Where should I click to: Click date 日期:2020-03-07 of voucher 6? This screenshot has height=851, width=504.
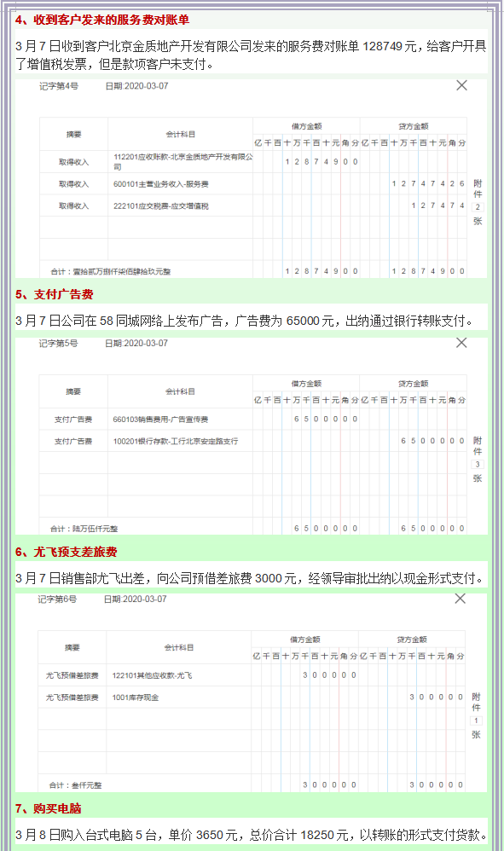click(x=135, y=599)
